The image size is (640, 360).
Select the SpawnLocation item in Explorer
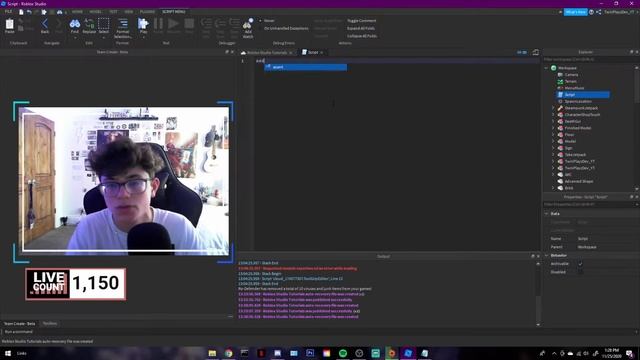click(578, 101)
